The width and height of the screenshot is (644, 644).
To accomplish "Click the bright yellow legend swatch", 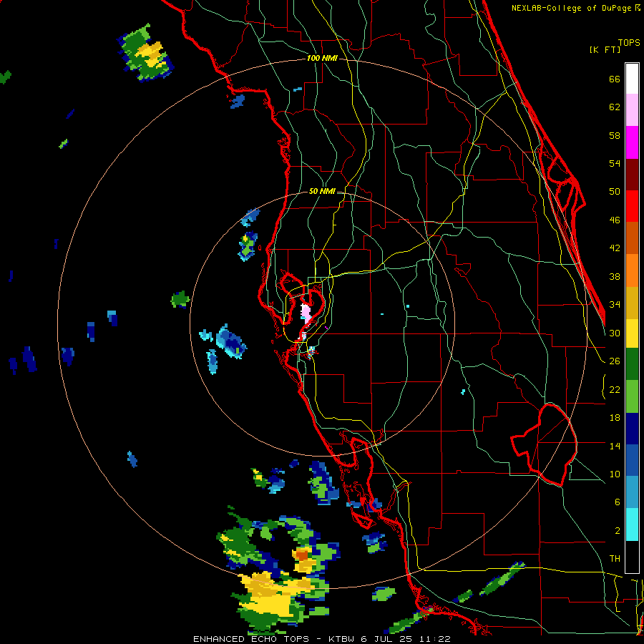I will [632, 333].
